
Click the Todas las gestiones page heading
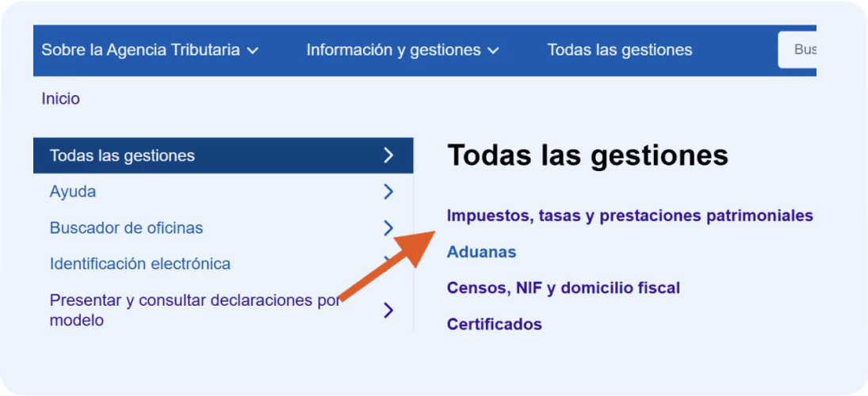tap(587, 155)
